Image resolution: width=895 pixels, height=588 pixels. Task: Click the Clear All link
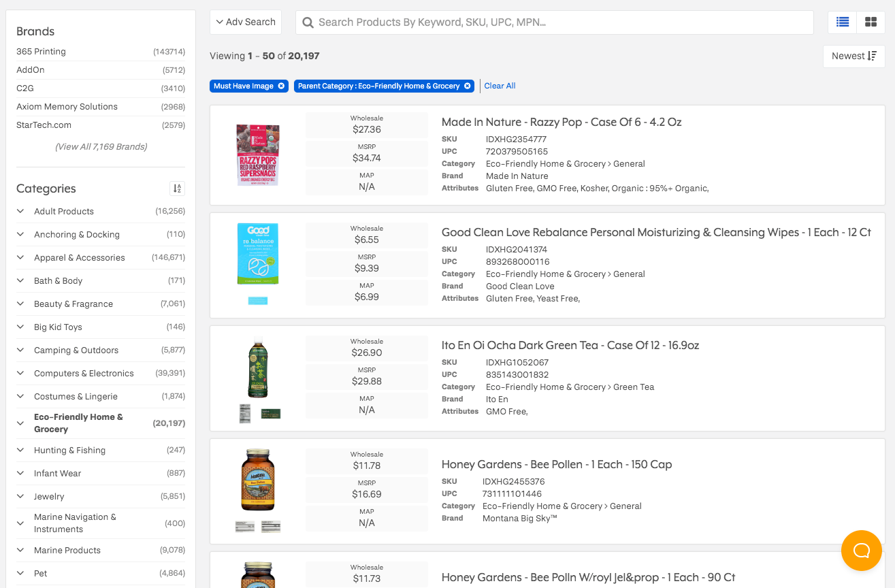click(500, 86)
